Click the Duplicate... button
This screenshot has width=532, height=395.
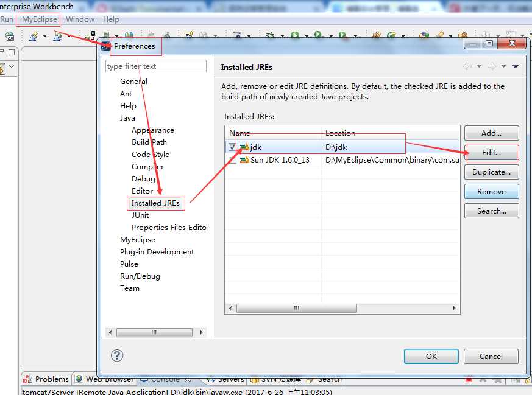[491, 172]
